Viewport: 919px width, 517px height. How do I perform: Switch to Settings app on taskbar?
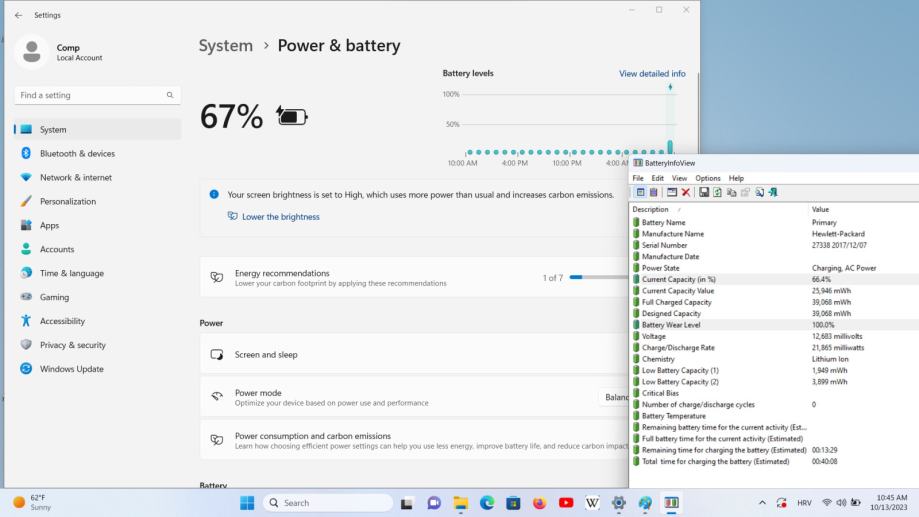pyautogui.click(x=618, y=503)
